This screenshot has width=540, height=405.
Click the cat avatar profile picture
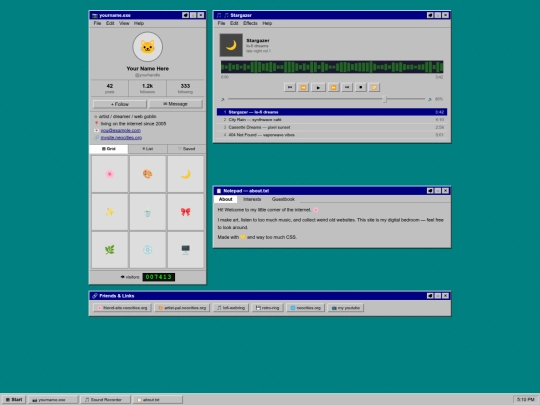(x=148, y=47)
